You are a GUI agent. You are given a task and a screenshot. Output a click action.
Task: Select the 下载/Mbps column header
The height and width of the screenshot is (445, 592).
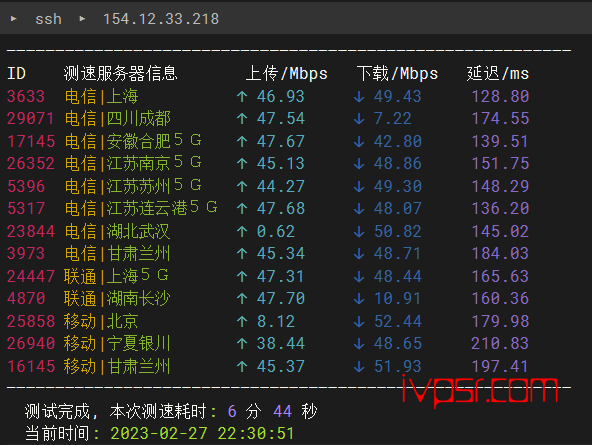pos(397,74)
